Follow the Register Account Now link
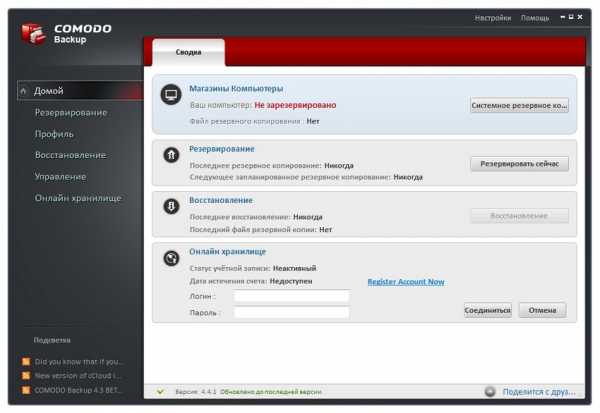The width and height of the screenshot is (600, 413). [x=406, y=282]
